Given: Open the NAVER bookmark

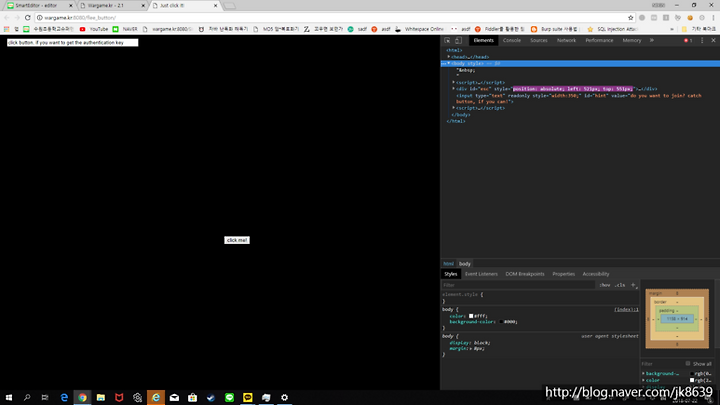Looking at the screenshot, I should pos(125,29).
